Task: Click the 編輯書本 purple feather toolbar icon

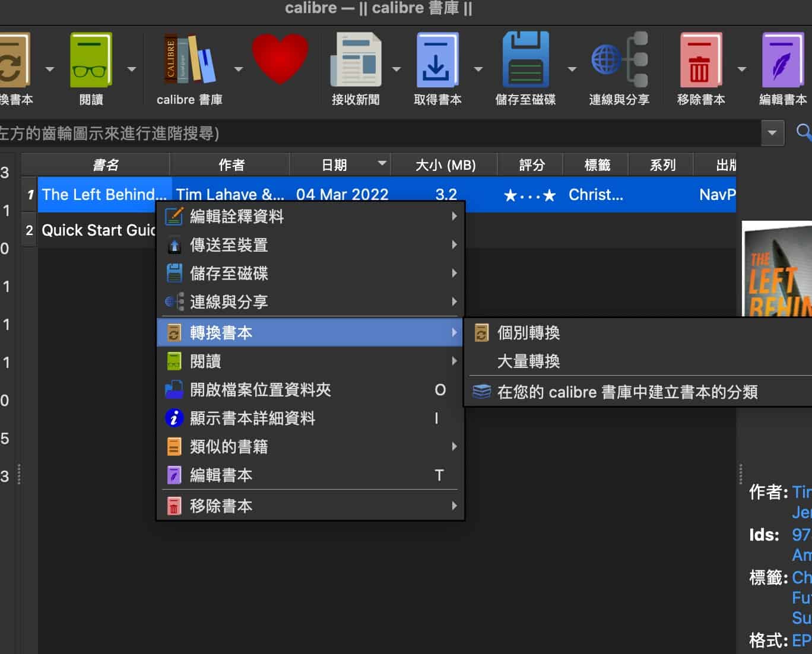Action: (x=782, y=61)
